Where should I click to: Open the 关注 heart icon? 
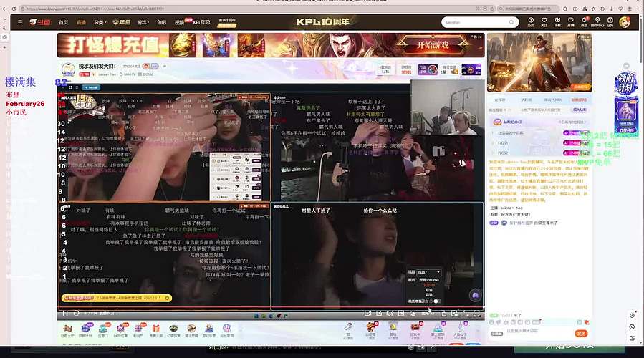click(x=544, y=22)
